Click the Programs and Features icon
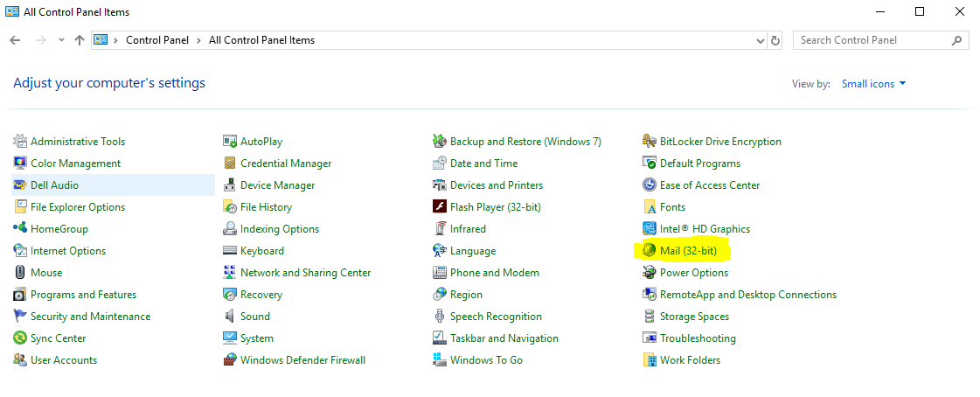Viewport: 980px width, 397px height. pos(20,295)
